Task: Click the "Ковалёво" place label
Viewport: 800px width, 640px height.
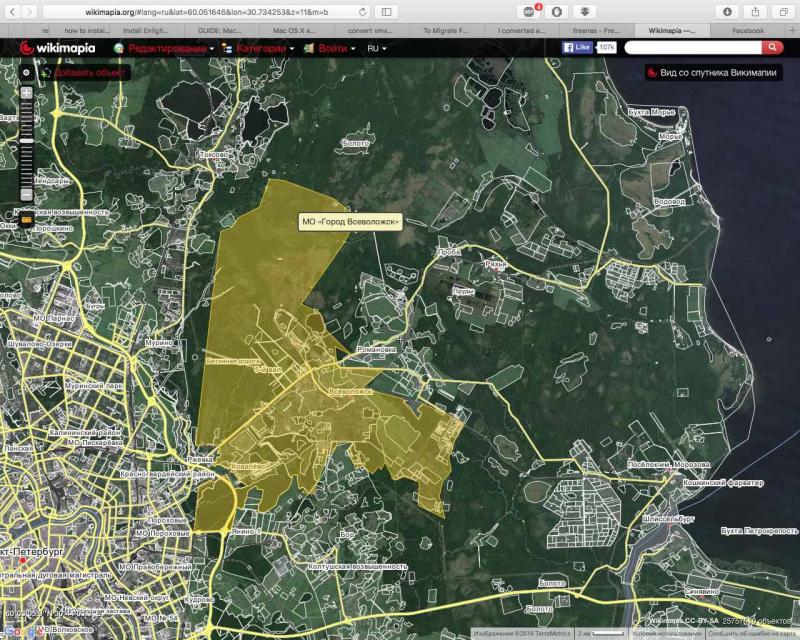Action: pos(249,467)
